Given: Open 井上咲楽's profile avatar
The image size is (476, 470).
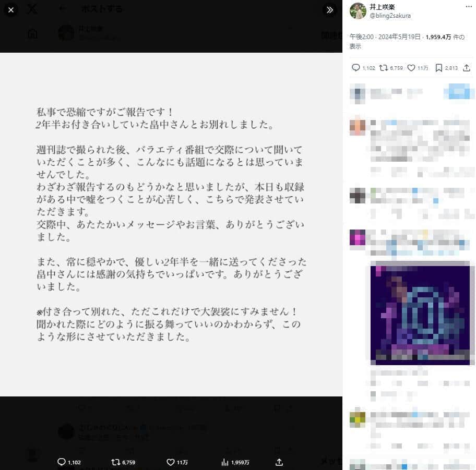Looking at the screenshot, I should click(358, 10).
